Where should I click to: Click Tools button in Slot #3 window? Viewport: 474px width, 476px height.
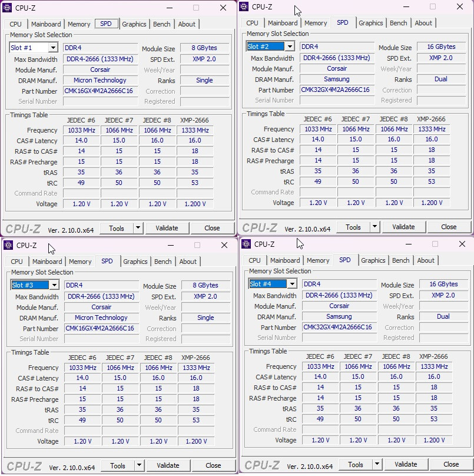click(x=118, y=465)
